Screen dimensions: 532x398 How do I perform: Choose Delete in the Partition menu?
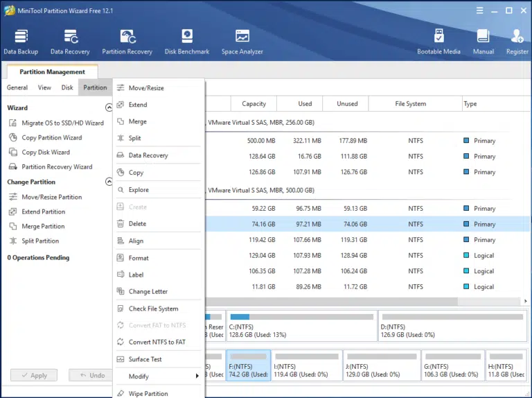(159, 223)
